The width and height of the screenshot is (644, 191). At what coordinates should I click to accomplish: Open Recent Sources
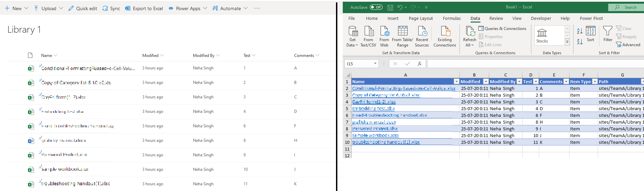pyautogui.click(x=422, y=36)
